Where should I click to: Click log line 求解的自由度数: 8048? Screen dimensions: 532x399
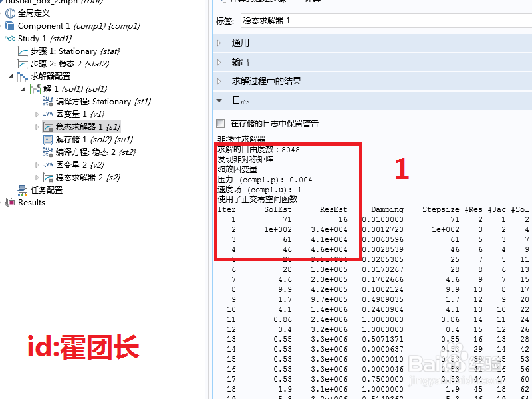(x=258, y=150)
